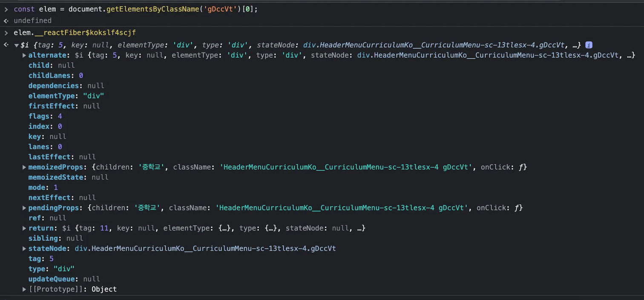Expand the [[Prototype]] Object entry
This screenshot has height=300, width=644.
(24, 289)
